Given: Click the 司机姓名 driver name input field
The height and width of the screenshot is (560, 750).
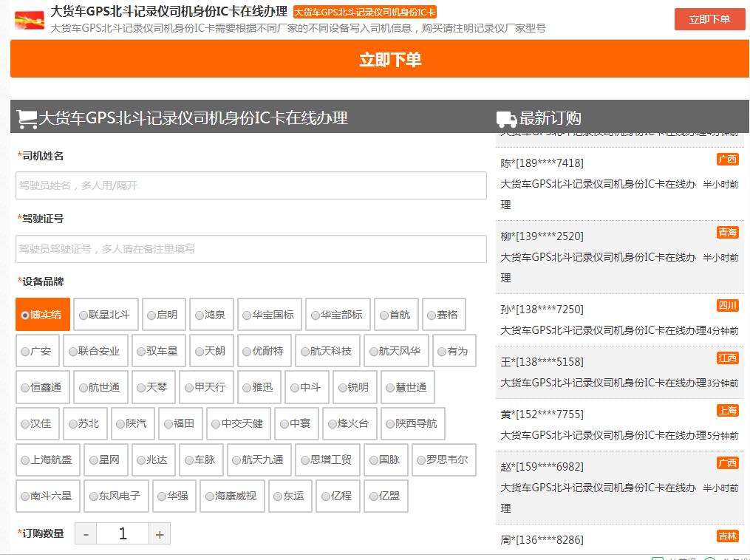Looking at the screenshot, I should tap(250, 185).
